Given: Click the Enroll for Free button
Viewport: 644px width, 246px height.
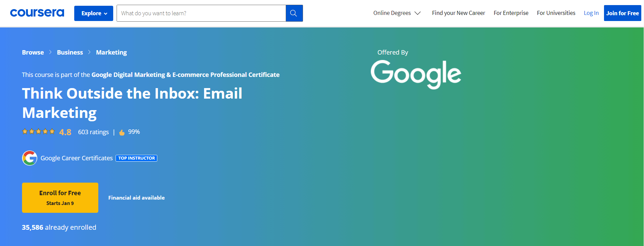Looking at the screenshot, I should pos(60,198).
